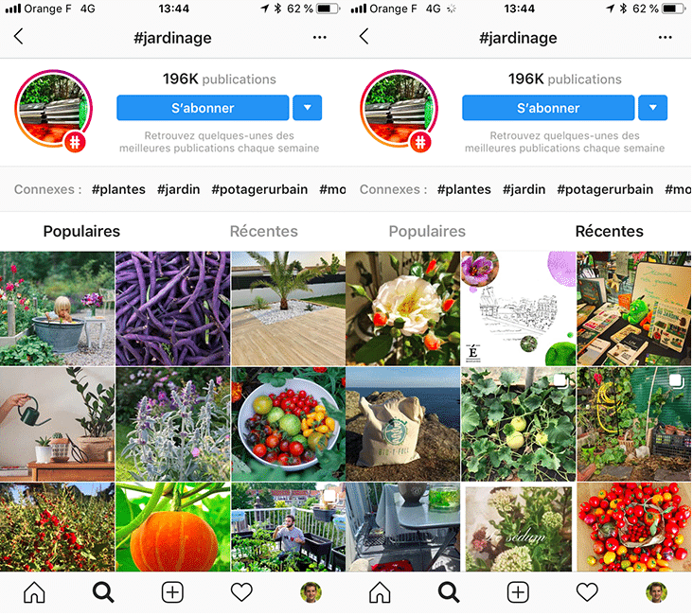Image resolution: width=693 pixels, height=616 pixels.
Task: Tap the right screen back arrow
Action: click(x=364, y=36)
